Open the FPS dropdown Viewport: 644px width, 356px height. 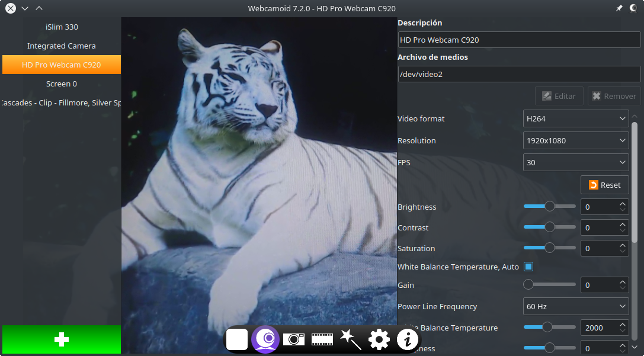[575, 162]
